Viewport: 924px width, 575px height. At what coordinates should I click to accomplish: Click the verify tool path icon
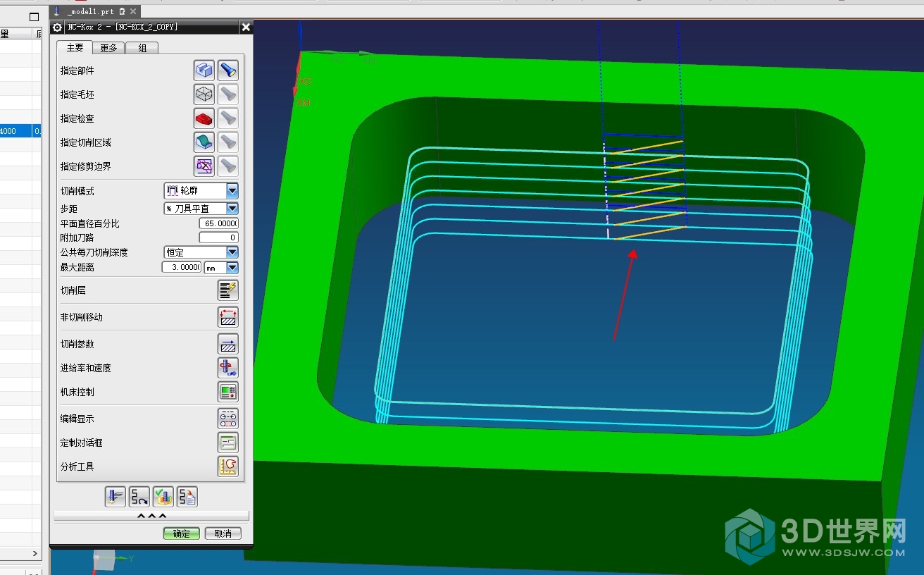163,497
